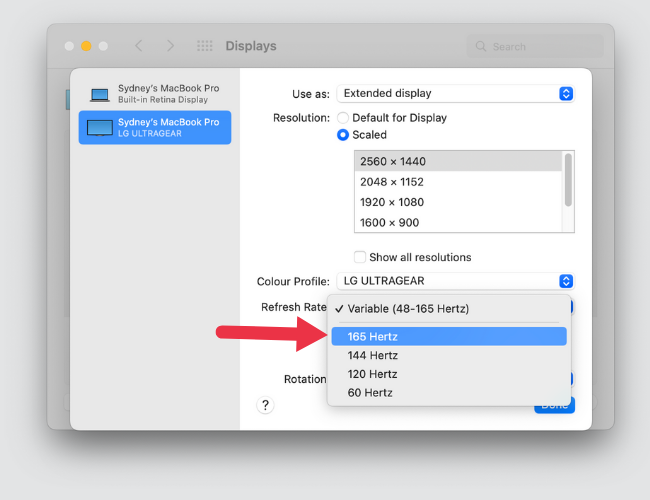Screen dimensions: 650x500
Task: Open the Colour Profile dropdown
Action: [455, 281]
